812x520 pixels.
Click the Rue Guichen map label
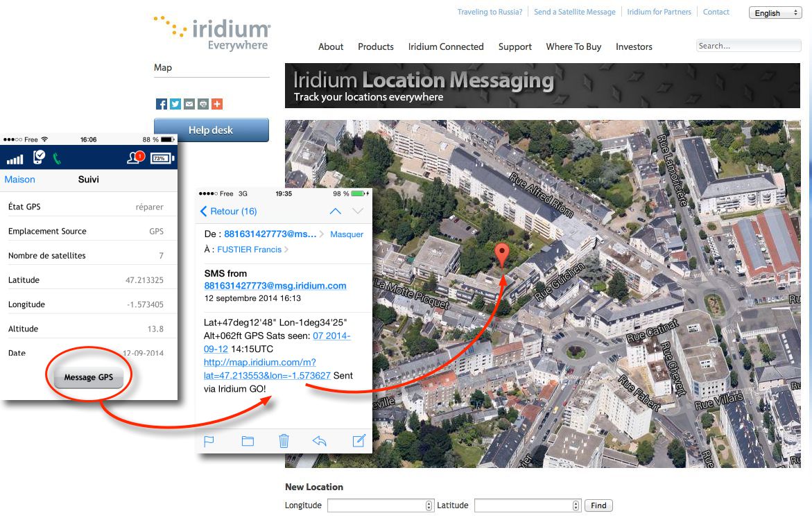[x=559, y=281]
